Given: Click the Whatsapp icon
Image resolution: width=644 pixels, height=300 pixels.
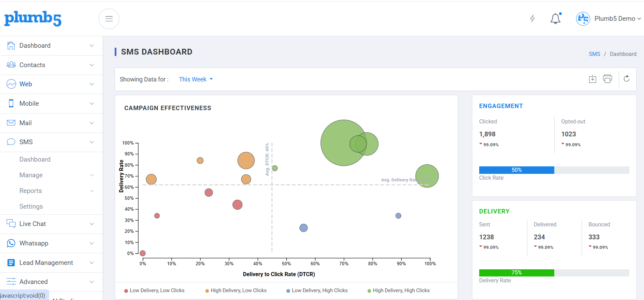Looking at the screenshot, I should (x=11, y=243).
